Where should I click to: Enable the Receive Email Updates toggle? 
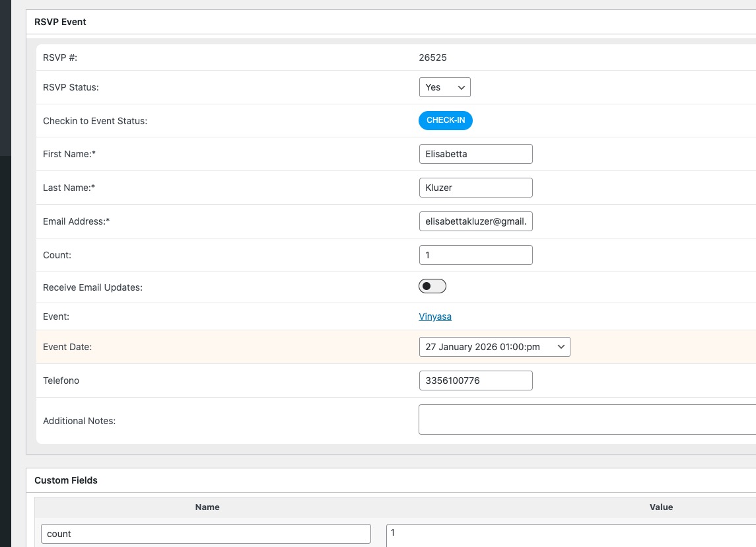click(x=432, y=286)
